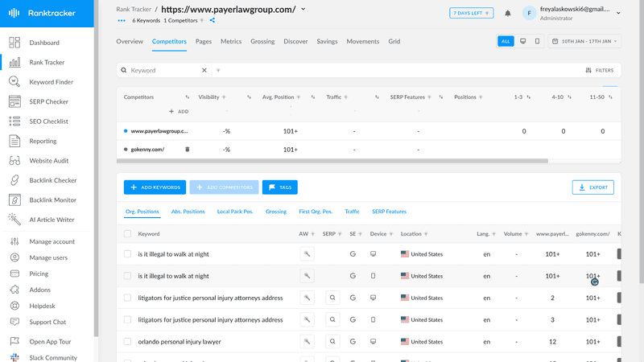The image size is (644, 362).
Task: Click the Rank Tracker breadcrumb link
Action: (x=134, y=9)
